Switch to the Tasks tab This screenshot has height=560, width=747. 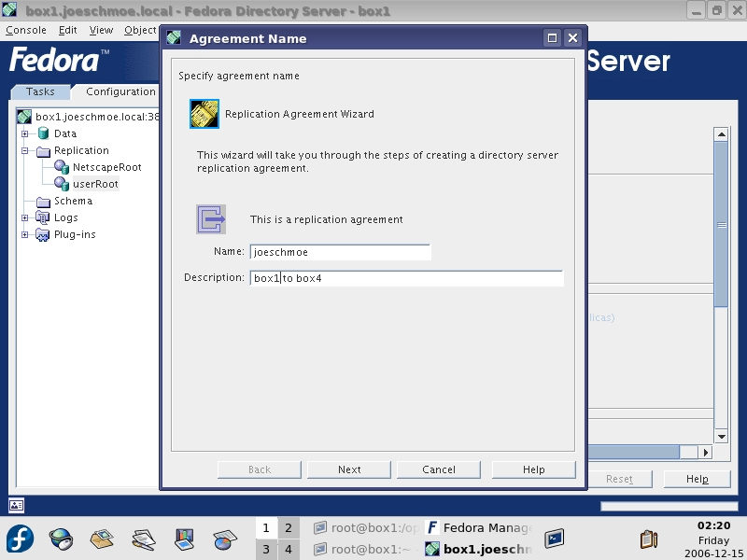pyautogui.click(x=40, y=91)
